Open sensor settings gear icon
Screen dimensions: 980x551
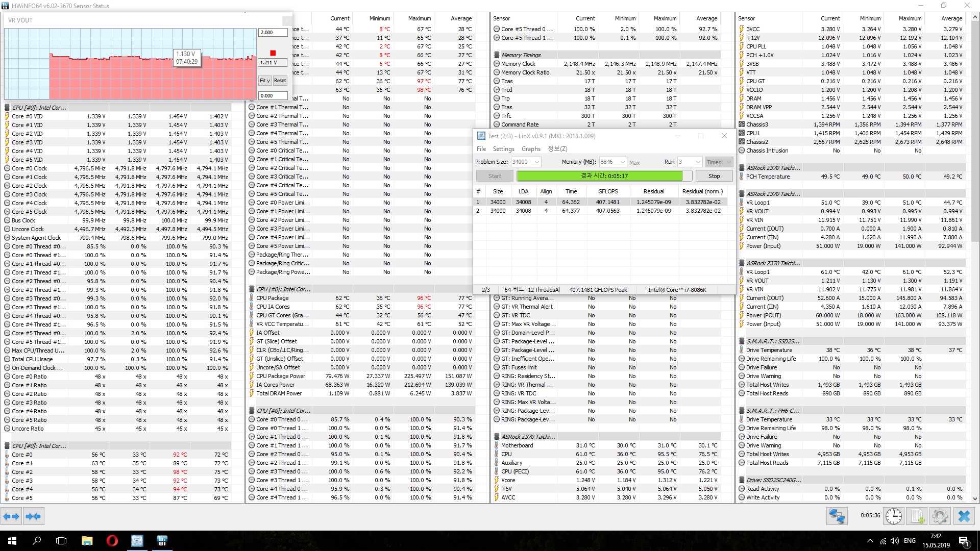click(x=940, y=516)
